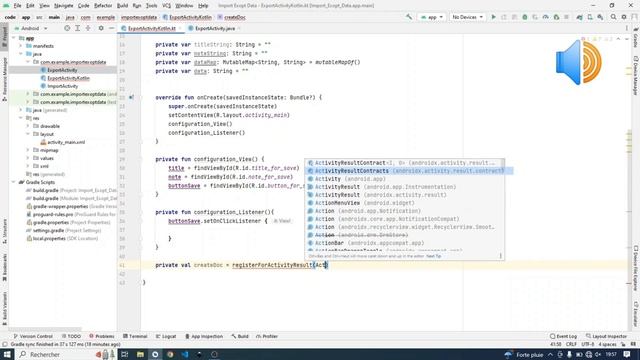Open the Refactor menu
Image resolution: width=640 pixels, height=360 pixels.
[103, 6]
